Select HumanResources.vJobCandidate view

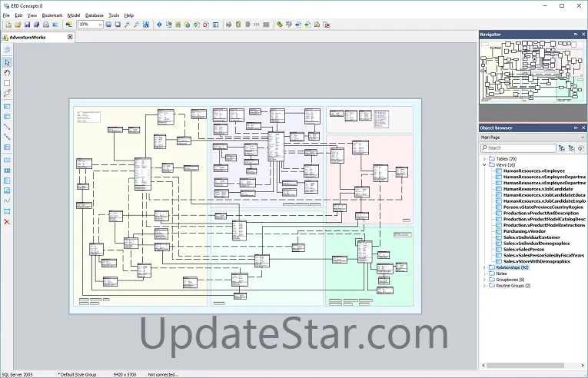[x=538, y=189]
